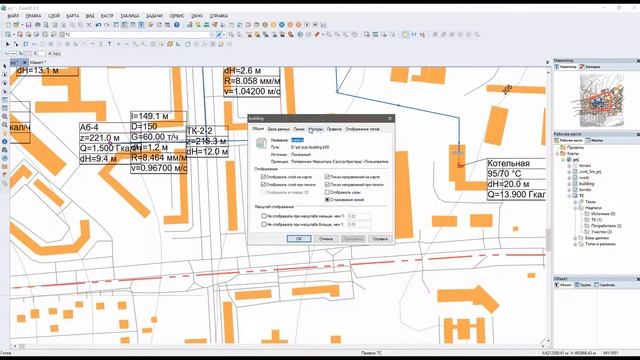This screenshot has height=360, width=640.
Task: Redo the last undone action
Action: [x=107, y=25]
